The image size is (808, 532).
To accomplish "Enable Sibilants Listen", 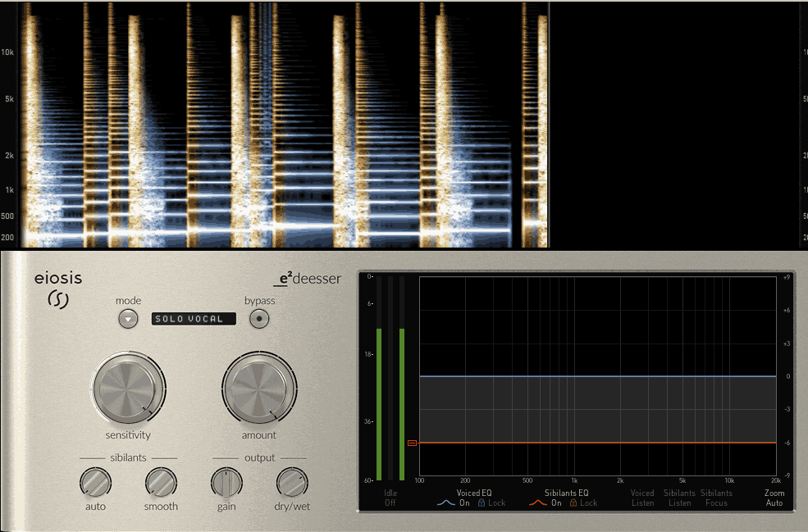I will coord(679,498).
